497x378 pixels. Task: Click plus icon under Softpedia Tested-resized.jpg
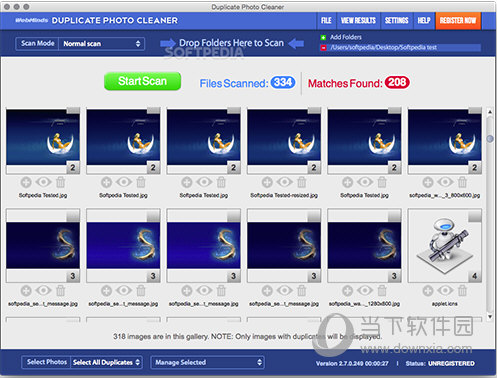tap(267, 182)
